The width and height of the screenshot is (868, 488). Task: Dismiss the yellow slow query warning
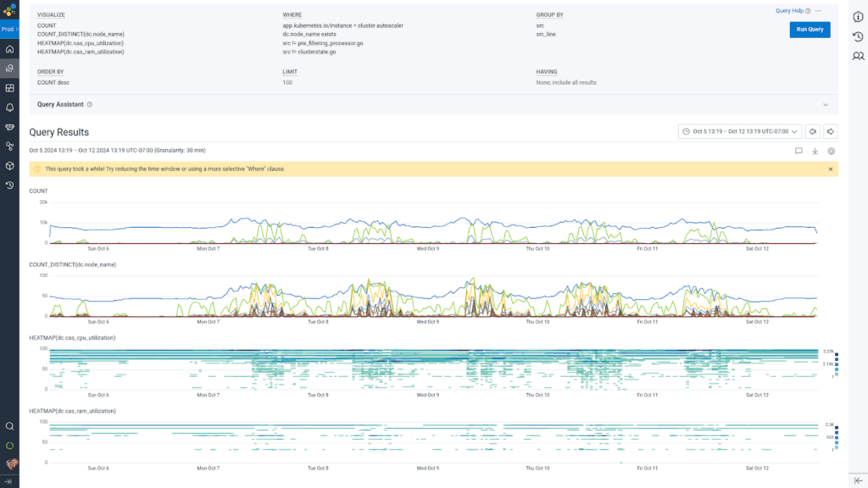pyautogui.click(x=831, y=169)
